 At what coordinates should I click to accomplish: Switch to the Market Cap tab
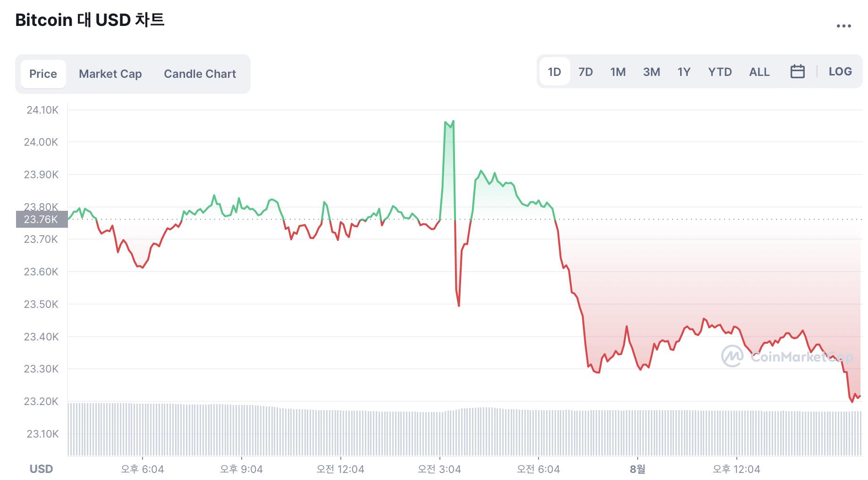coord(110,74)
